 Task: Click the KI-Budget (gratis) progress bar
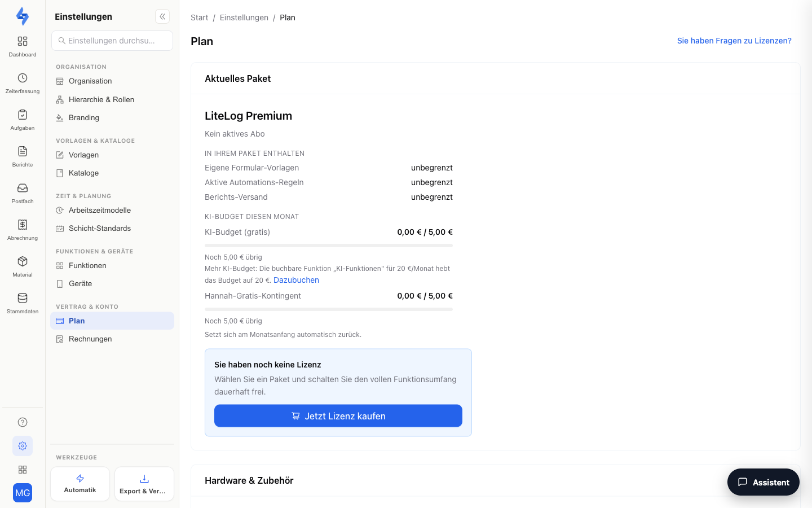pos(329,246)
